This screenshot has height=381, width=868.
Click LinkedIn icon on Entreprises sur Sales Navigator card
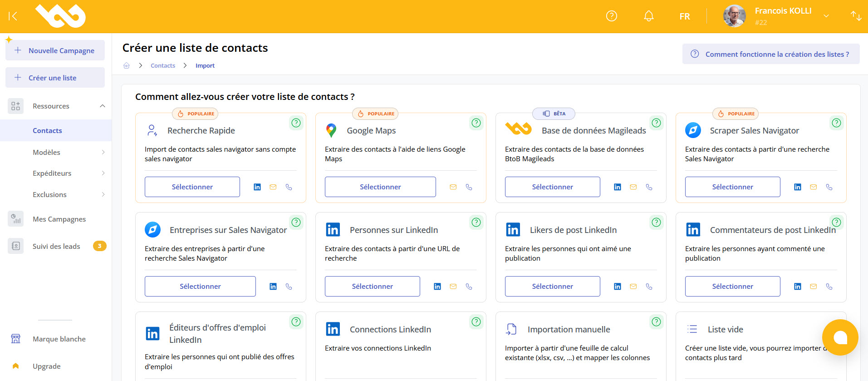pyautogui.click(x=273, y=287)
